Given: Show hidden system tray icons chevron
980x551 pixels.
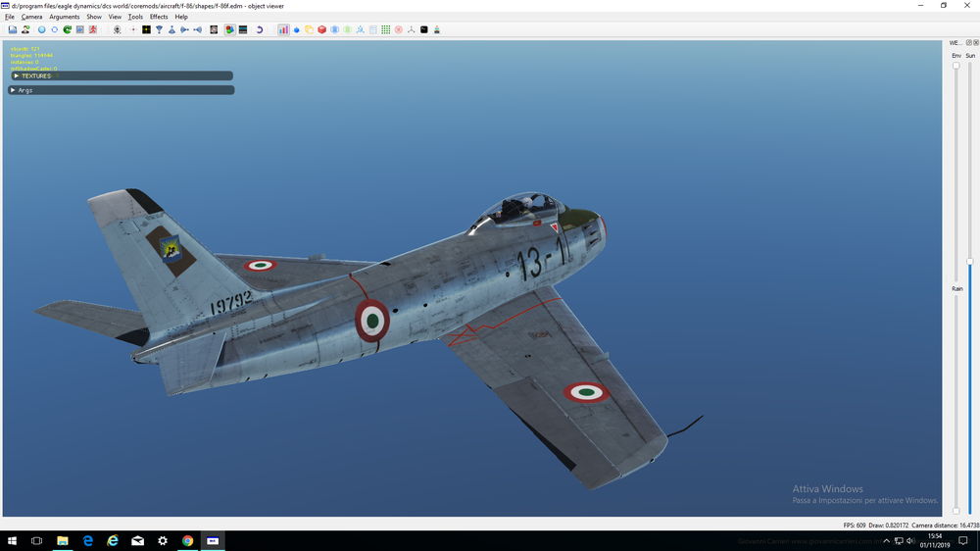Looking at the screenshot, I should point(886,540).
